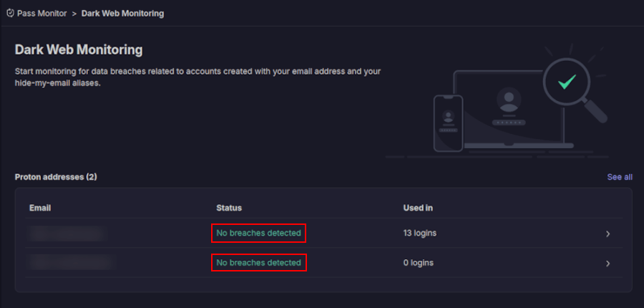The image size is (644, 308).
Task: Go back to Pass Monitor breadcrumb
Action: (x=42, y=13)
